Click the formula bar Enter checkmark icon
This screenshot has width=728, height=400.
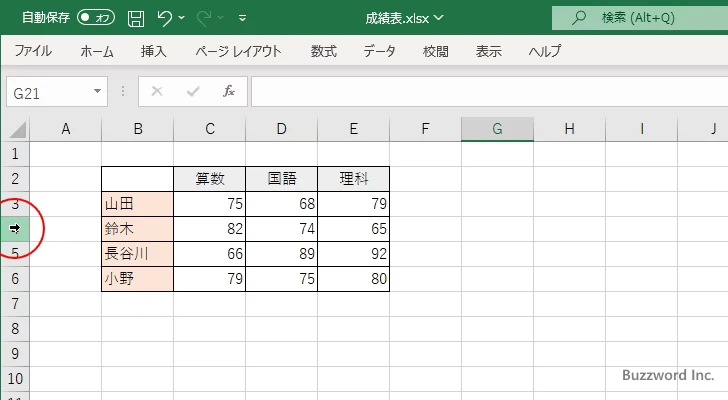pos(193,91)
